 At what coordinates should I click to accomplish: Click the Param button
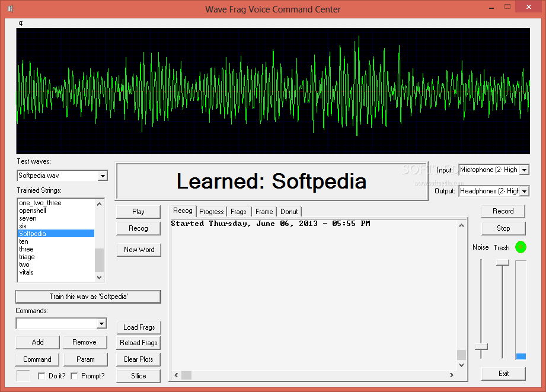(85, 359)
